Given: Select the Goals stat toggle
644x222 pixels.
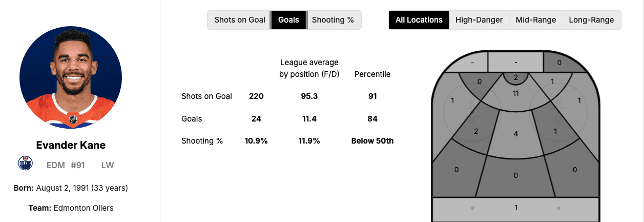Looking at the screenshot, I should (288, 20).
